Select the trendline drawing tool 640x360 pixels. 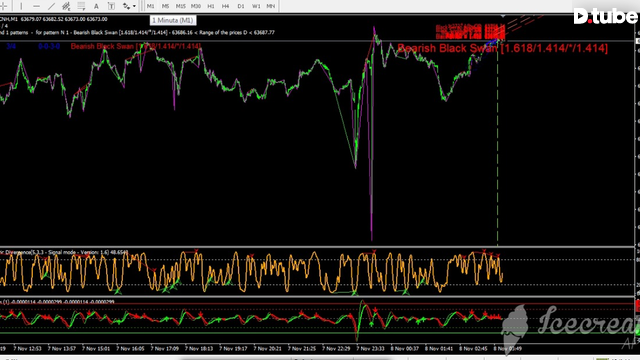pos(51,6)
